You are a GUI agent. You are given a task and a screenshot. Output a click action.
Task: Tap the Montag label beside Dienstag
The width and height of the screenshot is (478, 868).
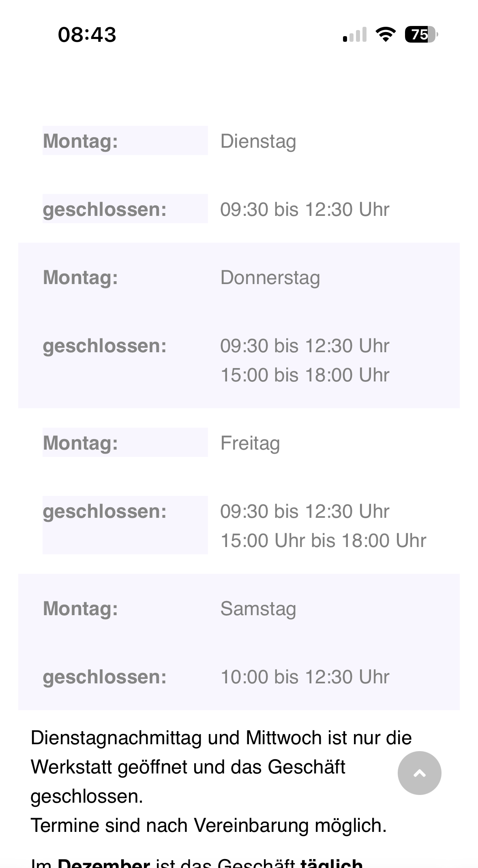80,141
